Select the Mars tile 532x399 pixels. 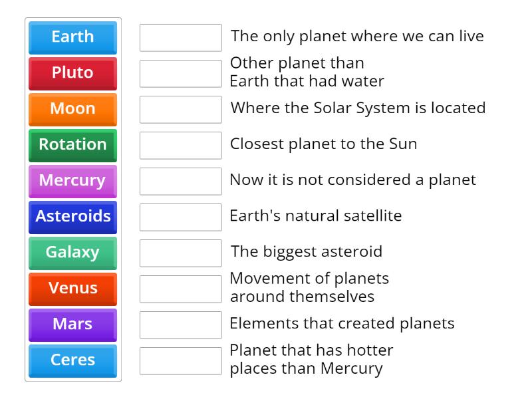click(x=72, y=325)
